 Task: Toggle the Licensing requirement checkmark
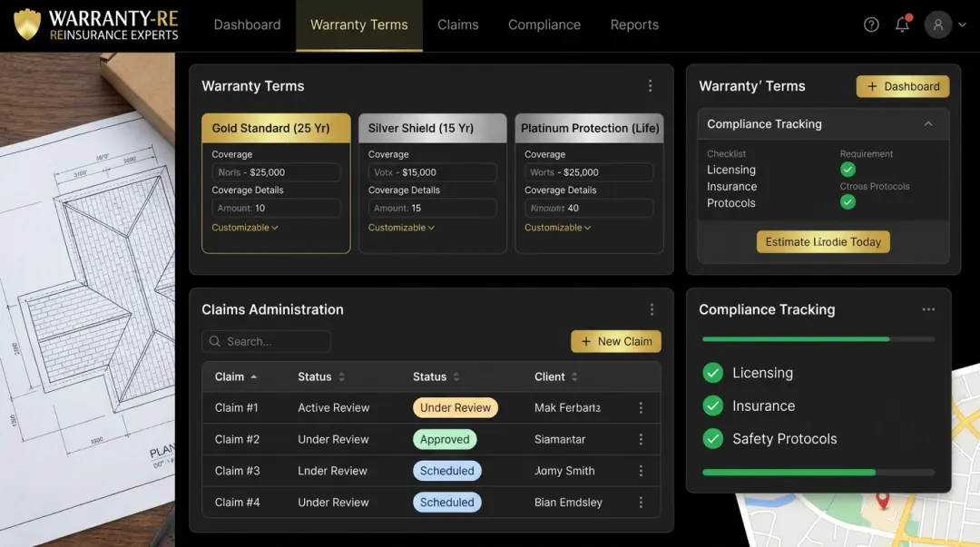[x=848, y=170]
